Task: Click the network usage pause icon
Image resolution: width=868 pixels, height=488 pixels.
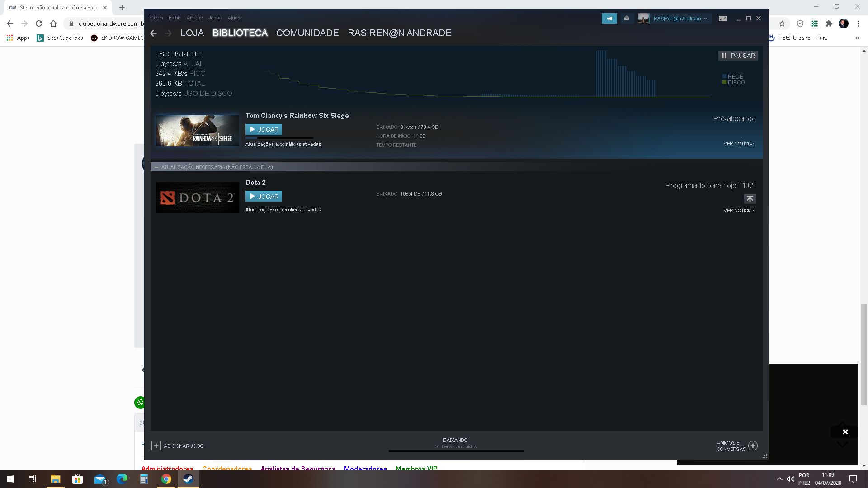Action: click(x=724, y=56)
